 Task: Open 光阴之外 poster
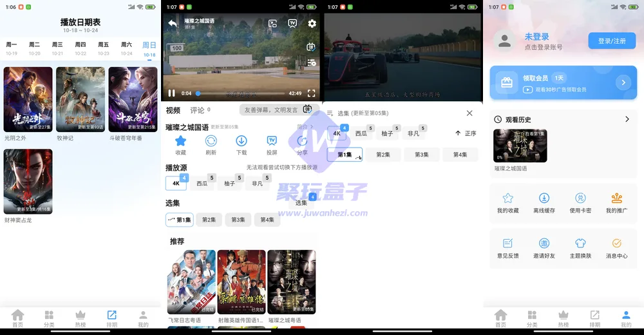[x=28, y=99]
